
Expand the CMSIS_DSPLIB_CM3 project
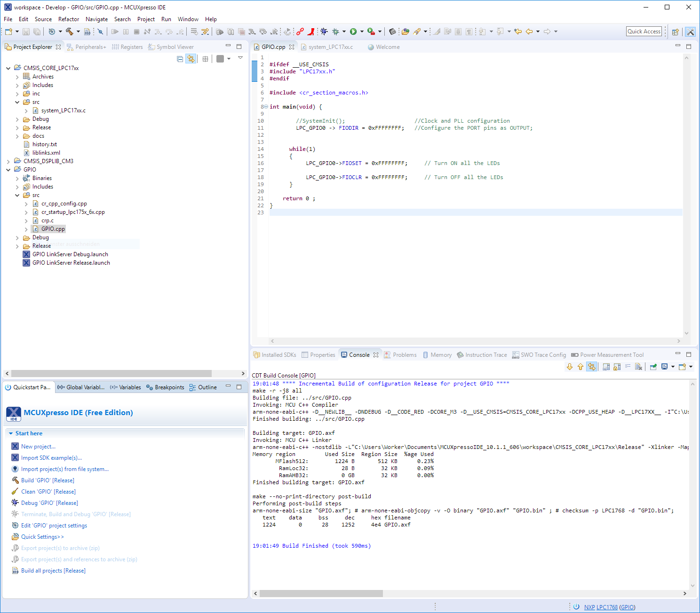8,161
